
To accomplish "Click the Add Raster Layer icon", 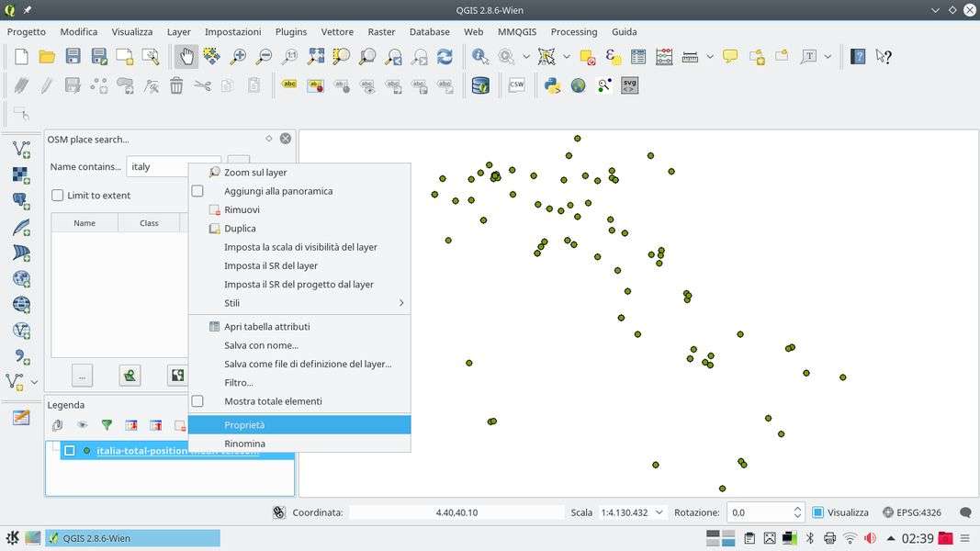I will point(20,174).
